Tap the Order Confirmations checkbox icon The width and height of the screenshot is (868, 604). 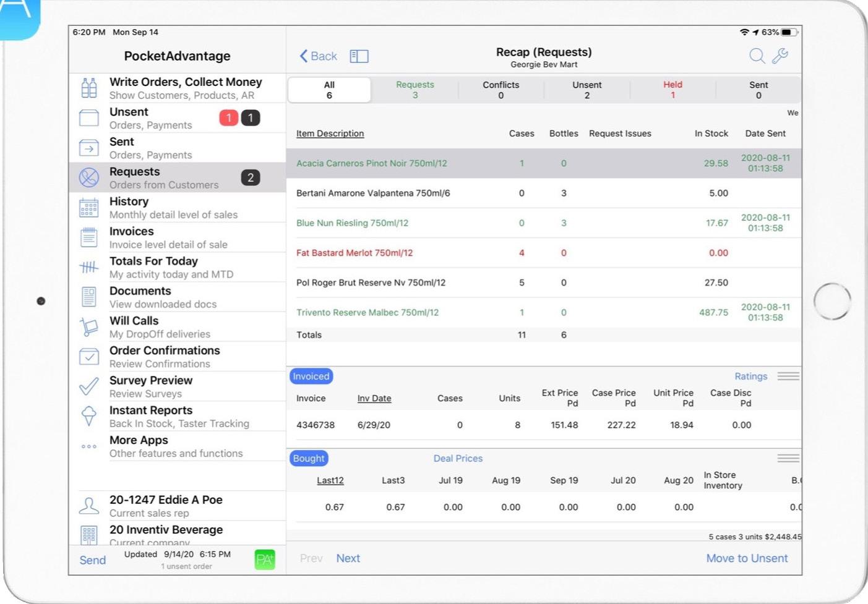[89, 357]
